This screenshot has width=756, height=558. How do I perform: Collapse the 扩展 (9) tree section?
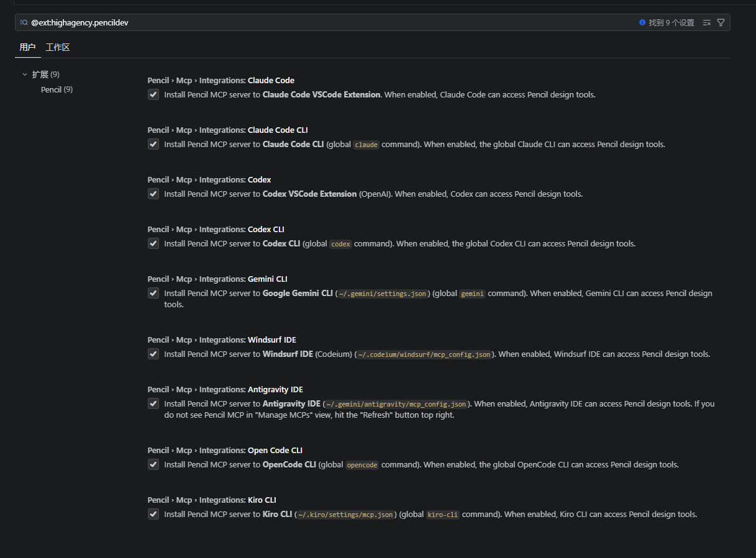tap(25, 74)
